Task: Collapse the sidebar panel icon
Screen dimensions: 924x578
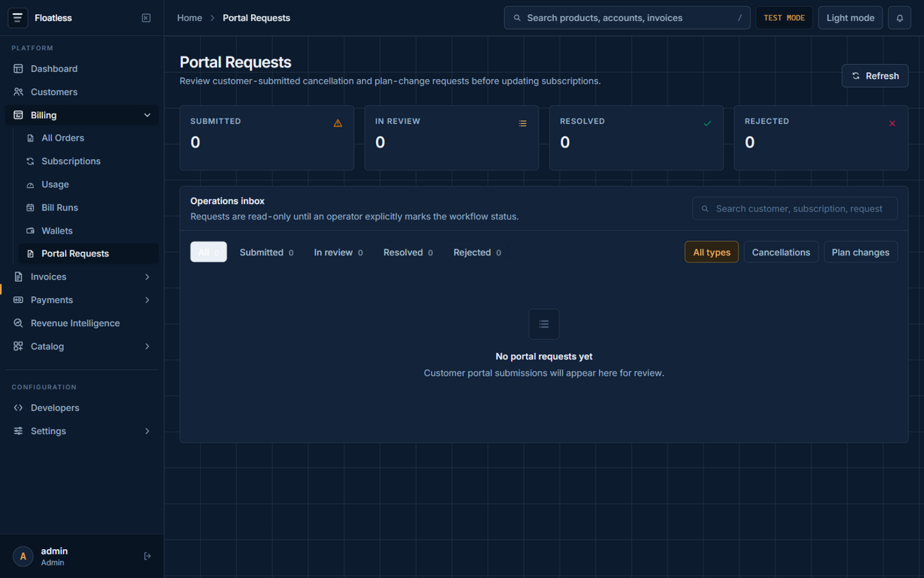Action: (x=146, y=18)
